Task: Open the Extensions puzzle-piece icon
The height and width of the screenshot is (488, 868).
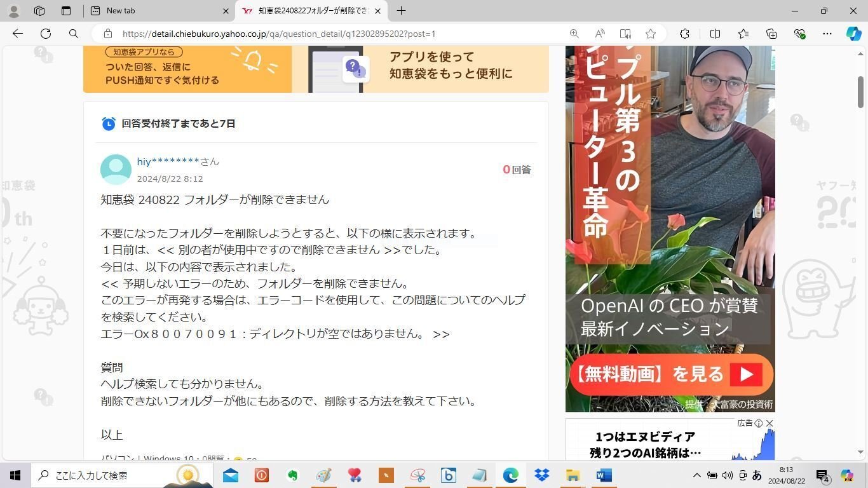Action: [684, 34]
